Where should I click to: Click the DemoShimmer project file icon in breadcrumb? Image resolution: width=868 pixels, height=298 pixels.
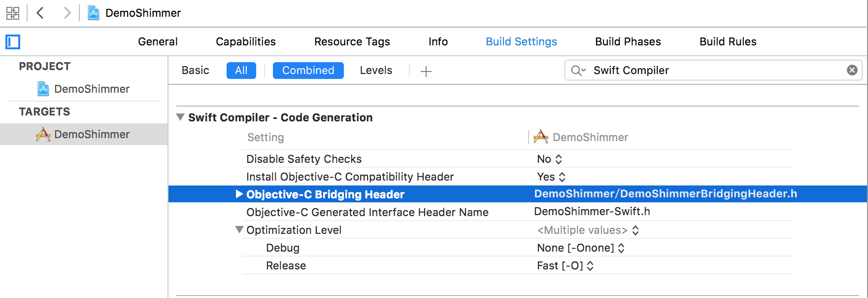pyautogui.click(x=94, y=13)
